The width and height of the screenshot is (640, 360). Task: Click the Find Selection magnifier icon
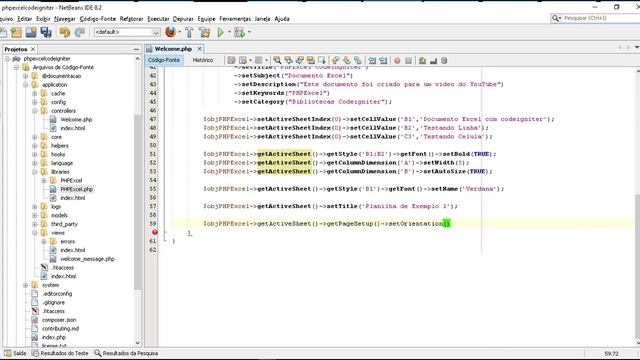(277, 61)
